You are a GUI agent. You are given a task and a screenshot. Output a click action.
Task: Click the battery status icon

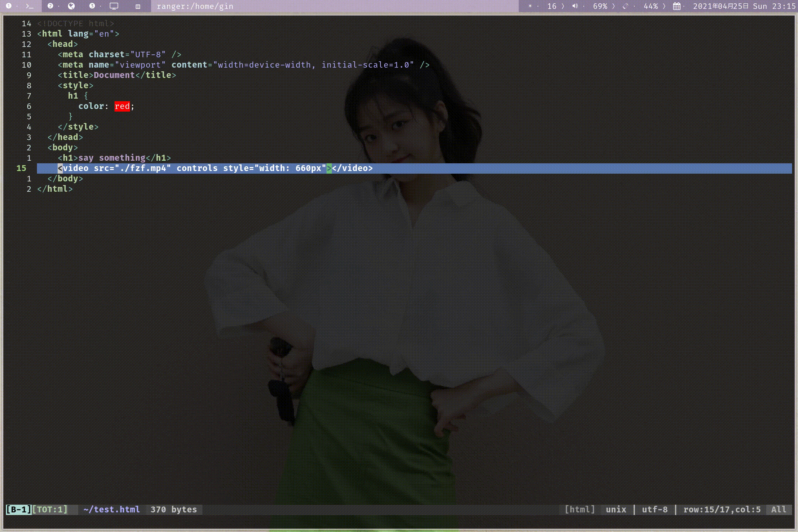[x=625, y=6]
